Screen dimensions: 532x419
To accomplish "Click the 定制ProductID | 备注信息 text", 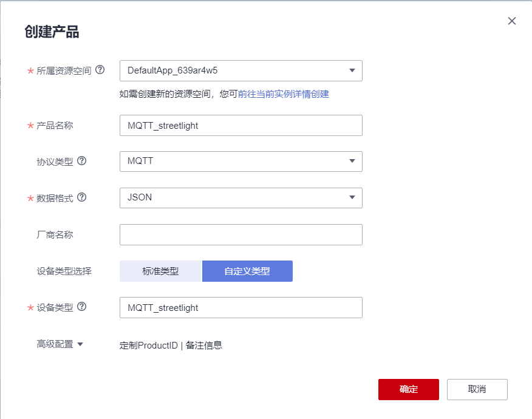I will point(171,345).
